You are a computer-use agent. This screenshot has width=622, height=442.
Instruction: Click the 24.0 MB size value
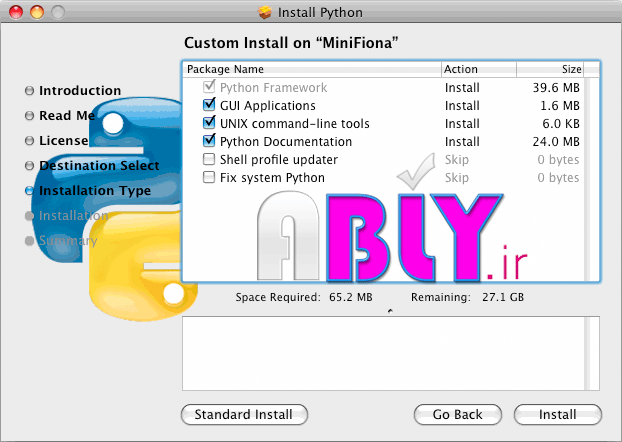(556, 142)
